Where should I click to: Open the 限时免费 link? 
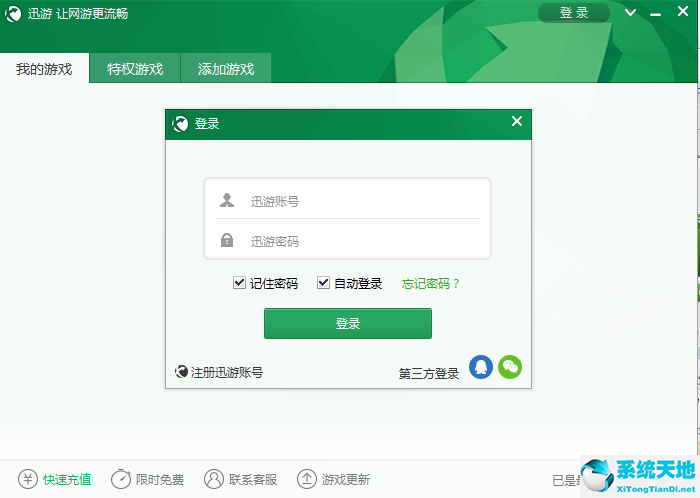tap(160, 480)
